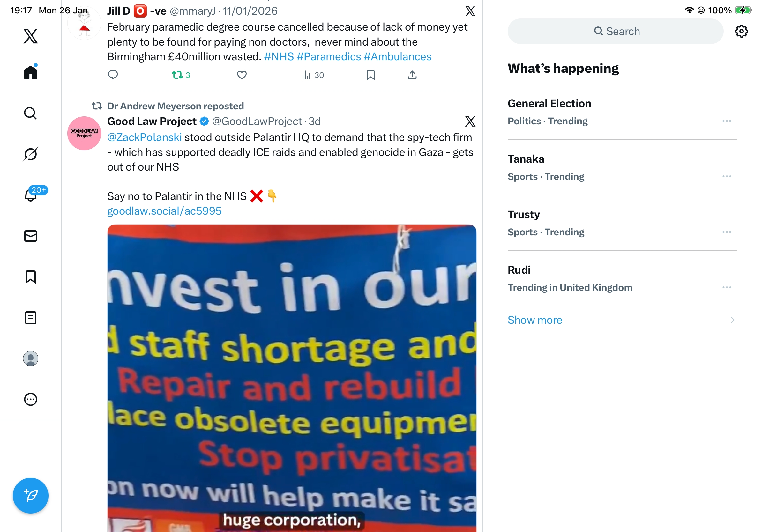Open the #Paramedics hashtag
The height and width of the screenshot is (532, 762).
click(x=329, y=57)
